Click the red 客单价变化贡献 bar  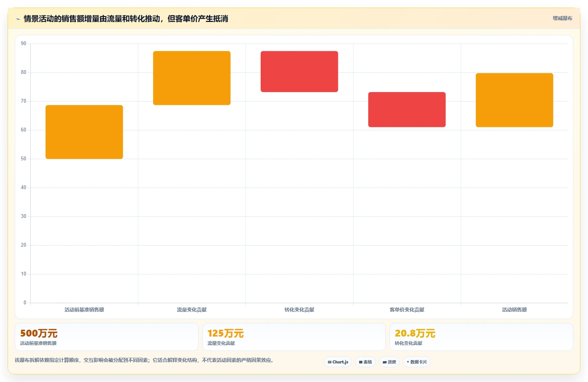(x=407, y=110)
